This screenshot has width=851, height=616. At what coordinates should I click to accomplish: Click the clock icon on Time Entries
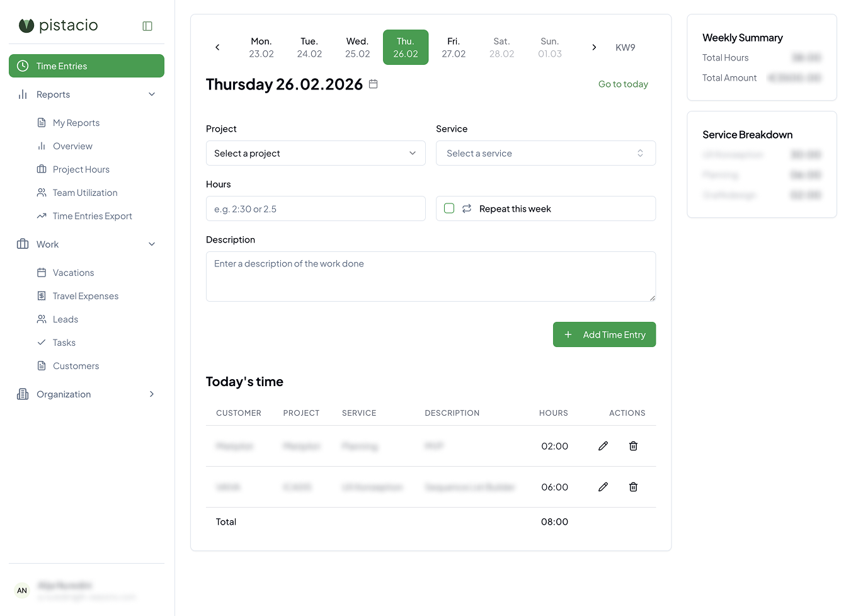23,66
